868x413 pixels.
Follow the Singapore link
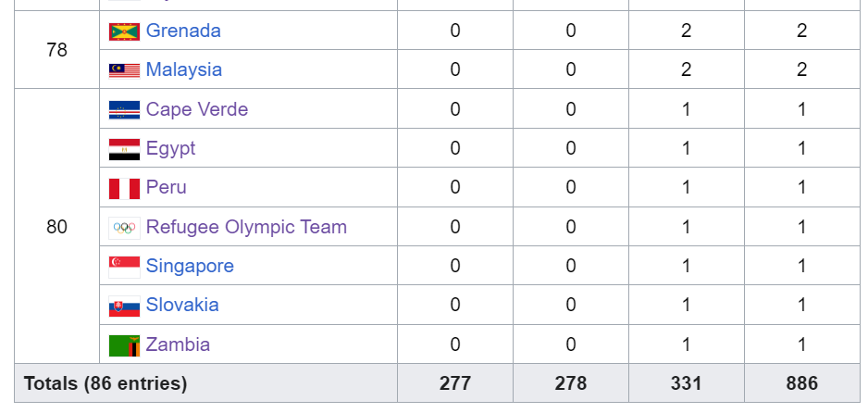point(190,266)
